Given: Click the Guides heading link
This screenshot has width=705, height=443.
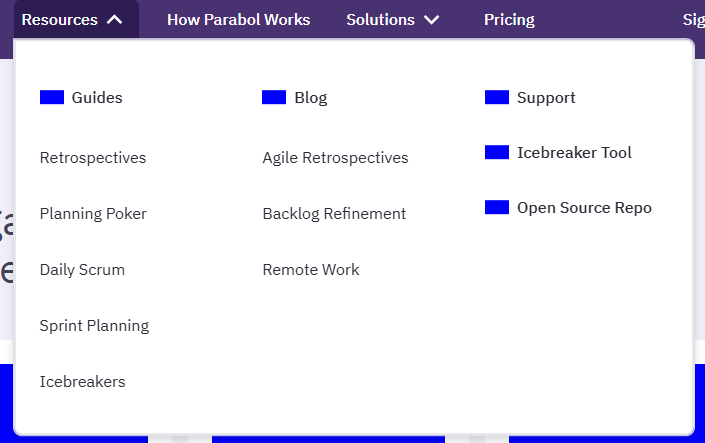Looking at the screenshot, I should (x=97, y=98).
